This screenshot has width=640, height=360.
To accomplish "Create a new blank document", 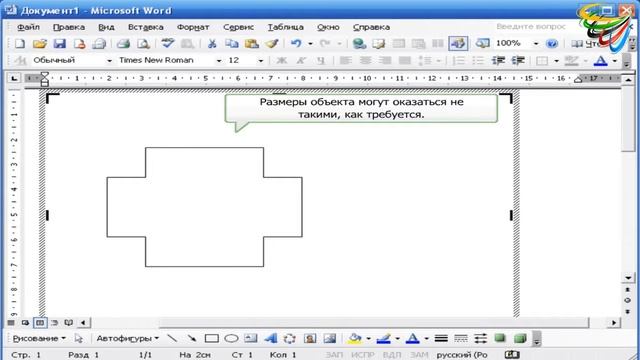I will tap(20, 43).
